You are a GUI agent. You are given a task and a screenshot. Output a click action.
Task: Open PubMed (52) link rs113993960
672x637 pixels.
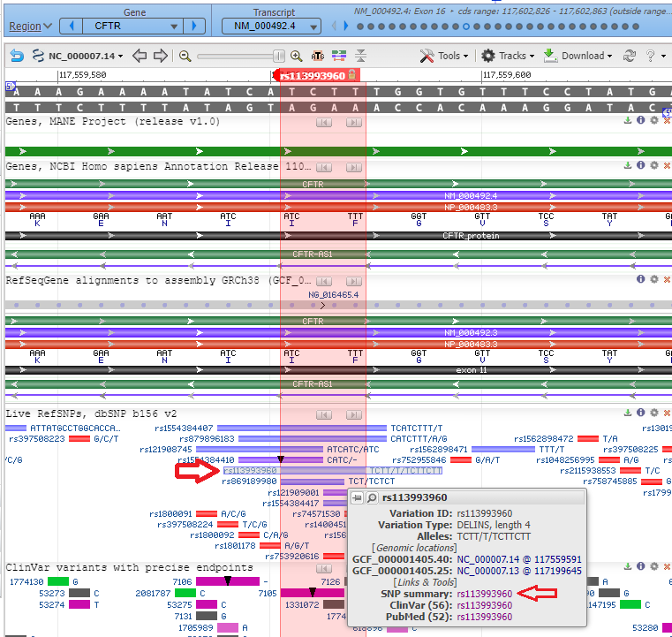click(x=484, y=617)
